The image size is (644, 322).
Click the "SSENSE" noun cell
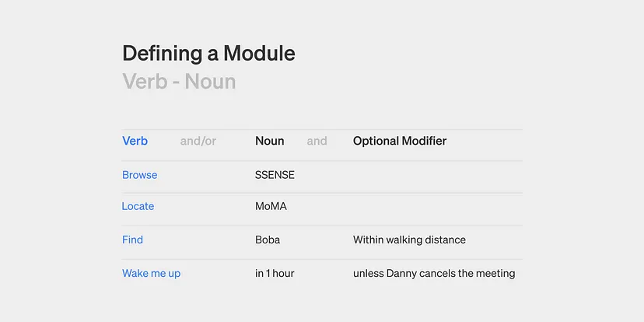(275, 175)
